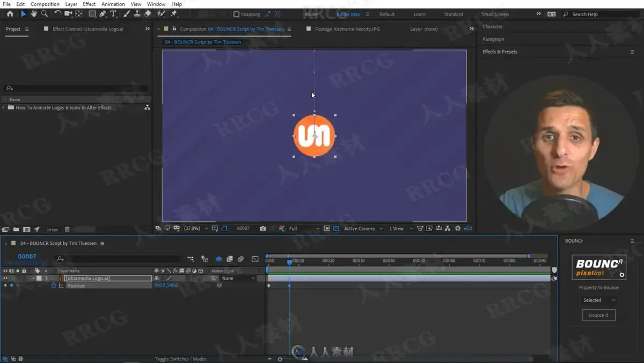Select the Rectangle shape tool

(92, 14)
